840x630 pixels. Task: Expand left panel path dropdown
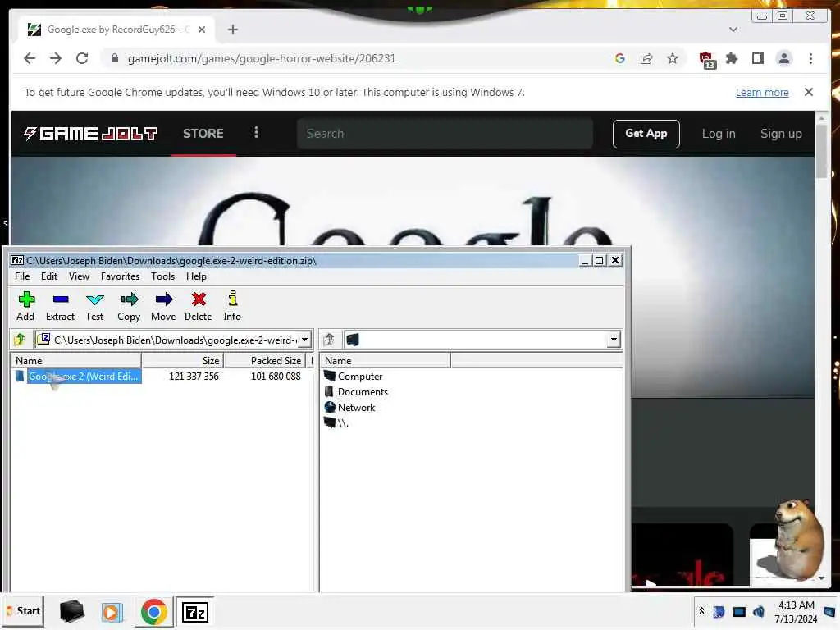pyautogui.click(x=305, y=340)
